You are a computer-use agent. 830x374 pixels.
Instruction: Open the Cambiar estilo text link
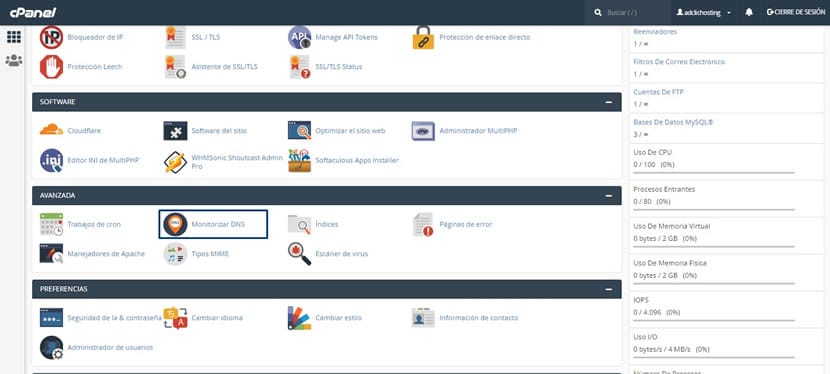pos(338,318)
